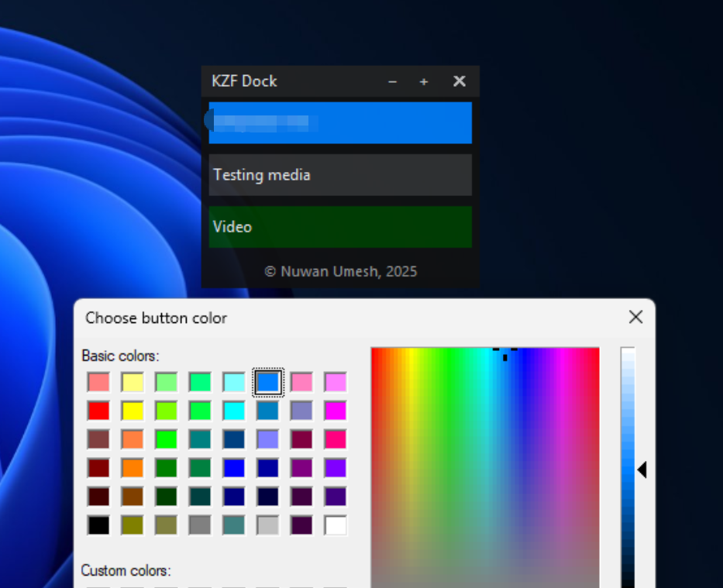The height and width of the screenshot is (588, 723).
Task: Select the magenta swatch in Basic colors
Action: [335, 410]
